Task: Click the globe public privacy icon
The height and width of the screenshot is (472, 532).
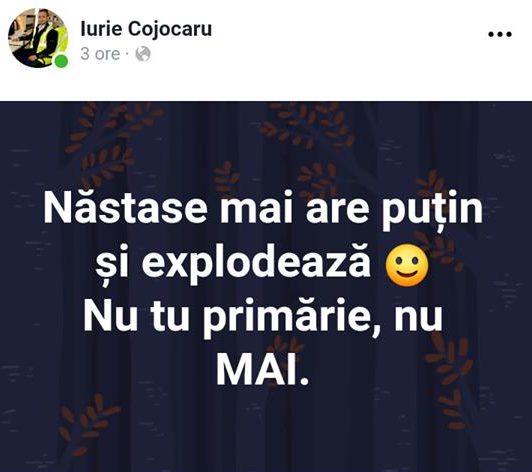Action: 143,54
